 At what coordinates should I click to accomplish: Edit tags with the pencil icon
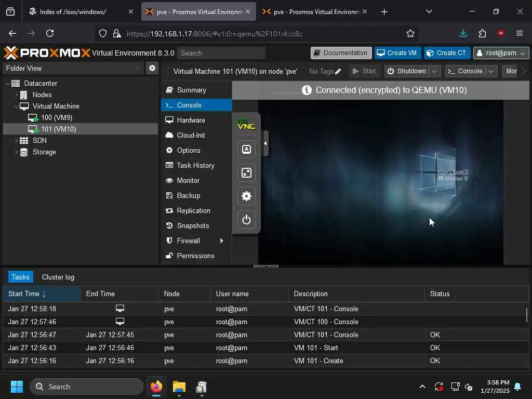338,71
